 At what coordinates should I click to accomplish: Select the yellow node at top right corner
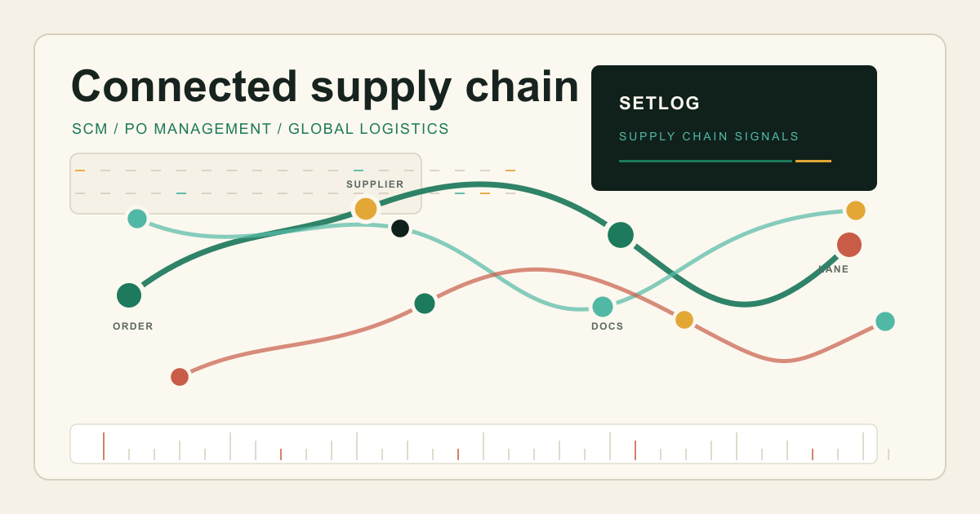[x=856, y=210]
